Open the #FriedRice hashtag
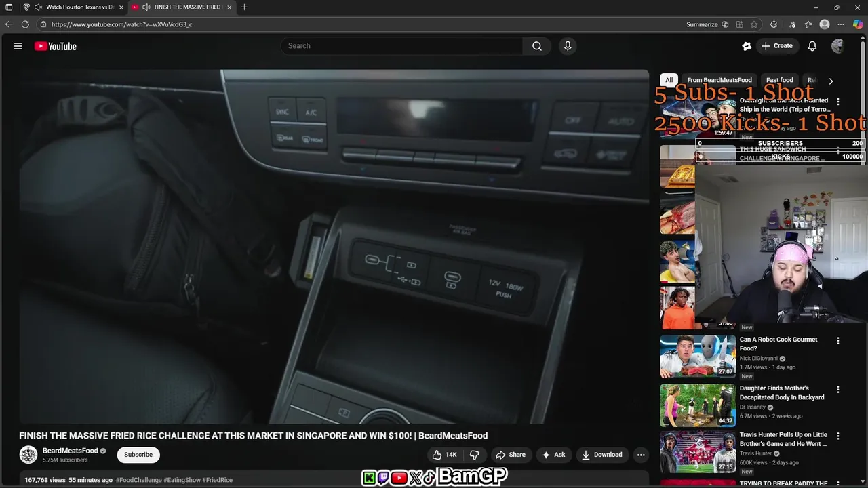The image size is (868, 488). coord(217,480)
